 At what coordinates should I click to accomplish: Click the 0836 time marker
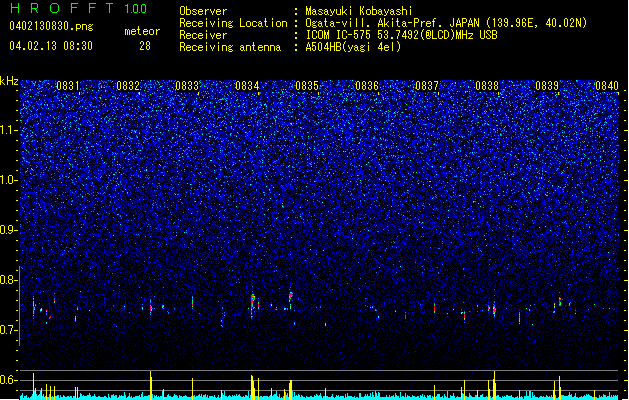click(367, 85)
